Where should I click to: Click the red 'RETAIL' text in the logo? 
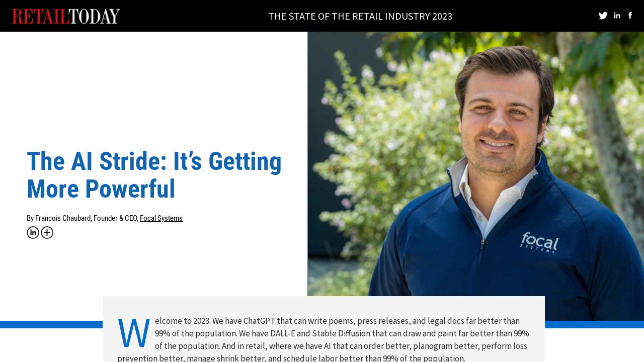[x=40, y=15]
